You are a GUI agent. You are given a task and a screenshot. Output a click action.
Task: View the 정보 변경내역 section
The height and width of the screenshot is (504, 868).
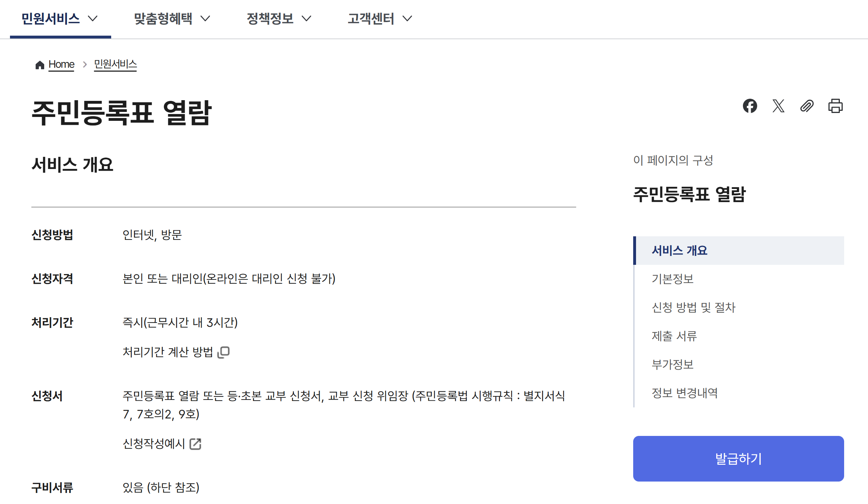pyautogui.click(x=684, y=393)
